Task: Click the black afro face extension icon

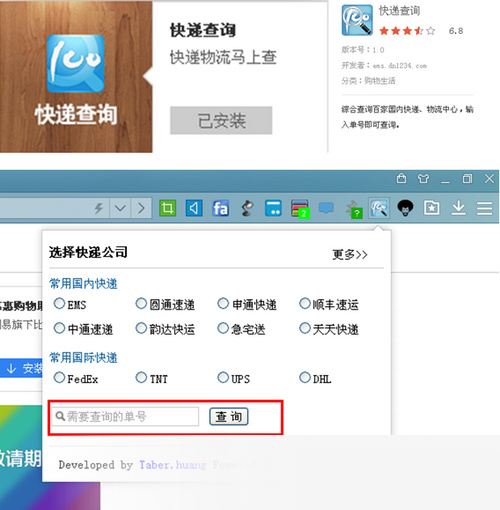Action: [x=405, y=208]
